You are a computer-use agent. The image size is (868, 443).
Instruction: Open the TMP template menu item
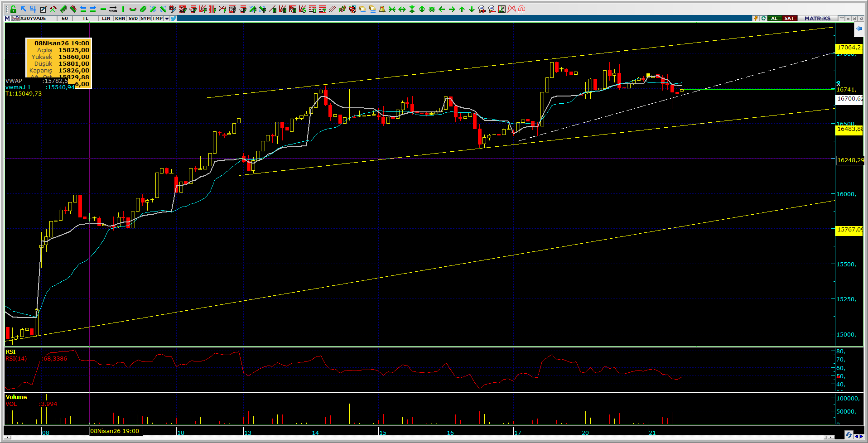point(157,19)
